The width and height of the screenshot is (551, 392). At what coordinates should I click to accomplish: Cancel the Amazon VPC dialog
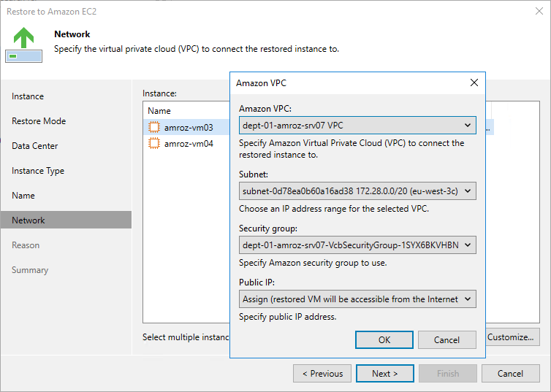[x=446, y=340]
